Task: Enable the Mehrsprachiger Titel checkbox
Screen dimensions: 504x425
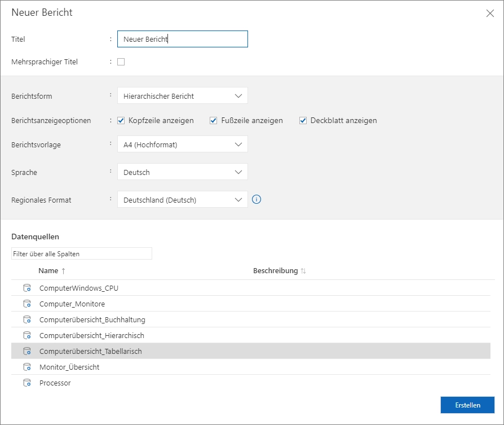Action: (x=121, y=62)
